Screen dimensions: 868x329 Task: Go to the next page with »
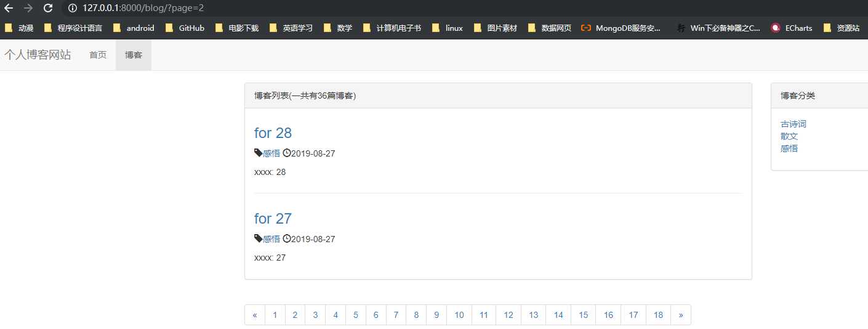pyautogui.click(x=681, y=315)
